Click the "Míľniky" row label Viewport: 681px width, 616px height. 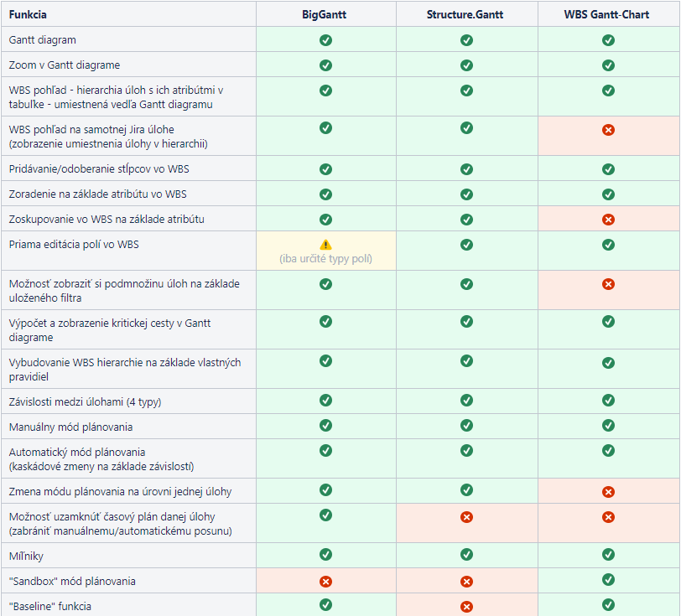point(26,556)
